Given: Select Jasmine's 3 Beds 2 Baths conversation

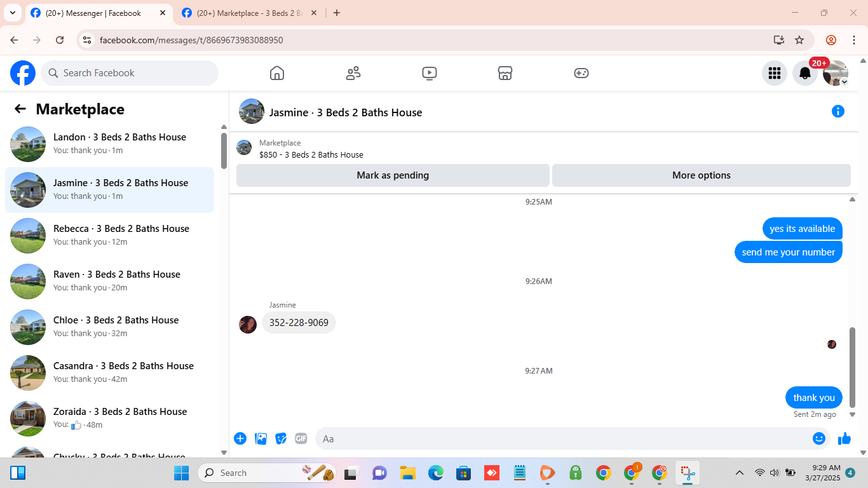Looking at the screenshot, I should pyautogui.click(x=109, y=190).
